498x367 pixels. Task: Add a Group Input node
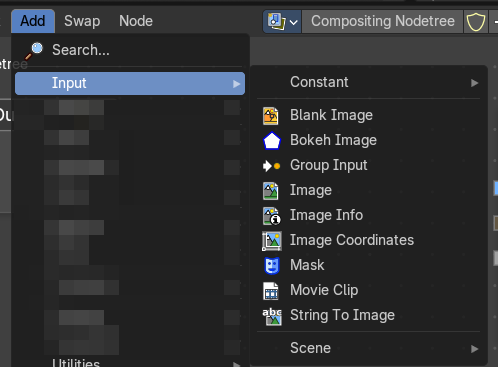369,165
